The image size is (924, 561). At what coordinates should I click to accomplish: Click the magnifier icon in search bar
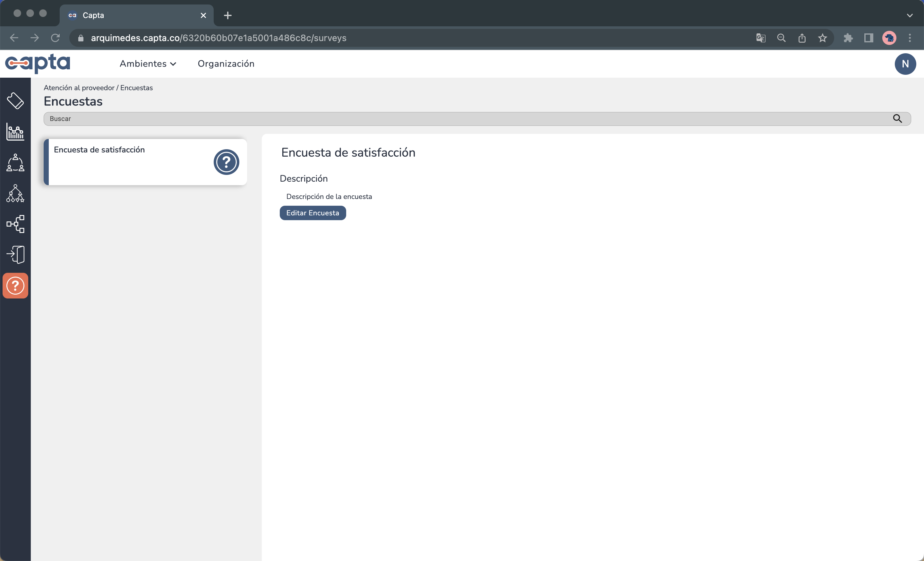pos(897,118)
